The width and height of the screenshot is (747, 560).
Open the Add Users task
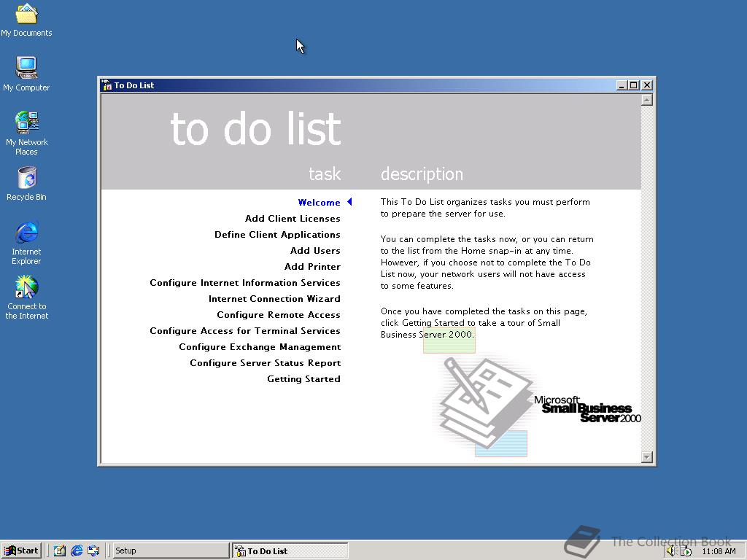click(x=315, y=251)
